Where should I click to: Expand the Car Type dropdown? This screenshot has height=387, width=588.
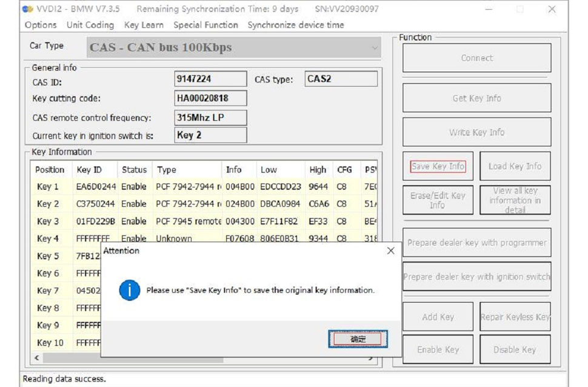click(374, 47)
